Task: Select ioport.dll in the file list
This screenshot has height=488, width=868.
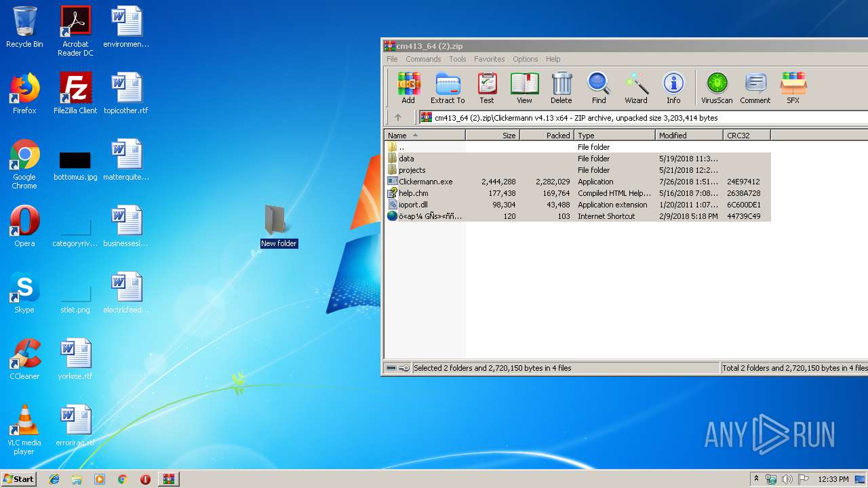Action: [577, 205]
